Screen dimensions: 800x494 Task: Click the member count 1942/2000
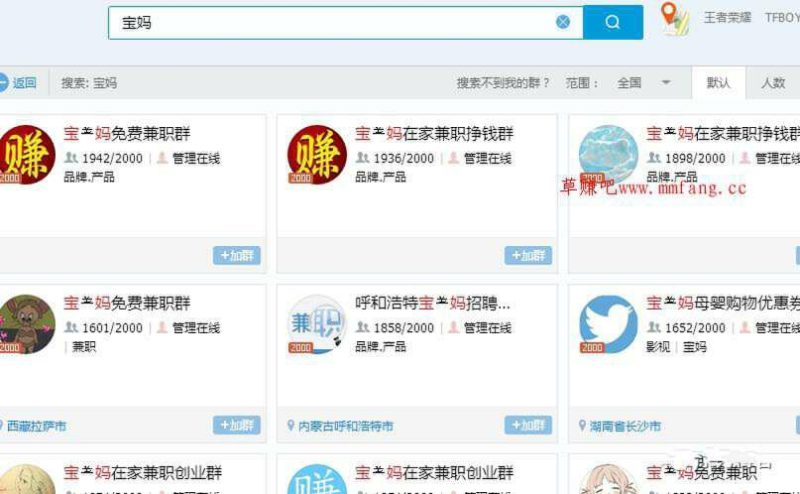tap(112, 159)
